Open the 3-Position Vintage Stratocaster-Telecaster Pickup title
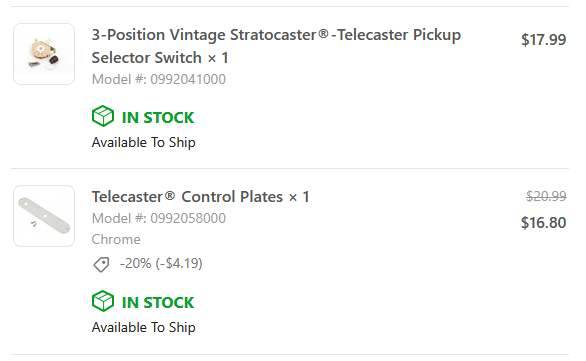 tap(276, 35)
